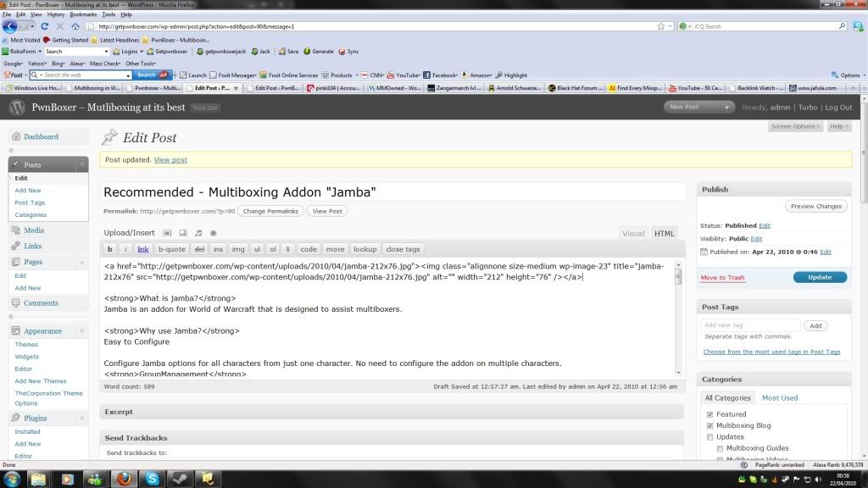Open the Media sidebar section
The image size is (868, 488).
(x=34, y=230)
